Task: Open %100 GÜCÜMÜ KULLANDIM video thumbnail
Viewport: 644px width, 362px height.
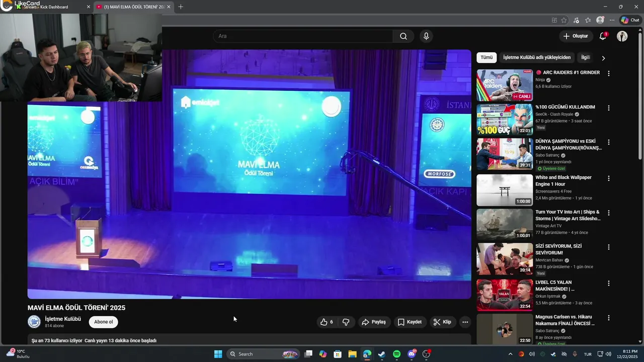Action: (505, 120)
